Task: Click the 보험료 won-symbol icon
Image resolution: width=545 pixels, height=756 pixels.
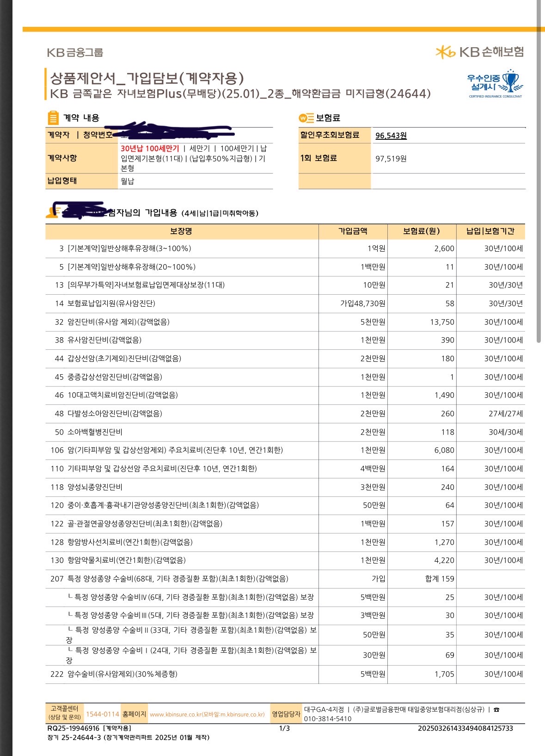Action: (306, 118)
